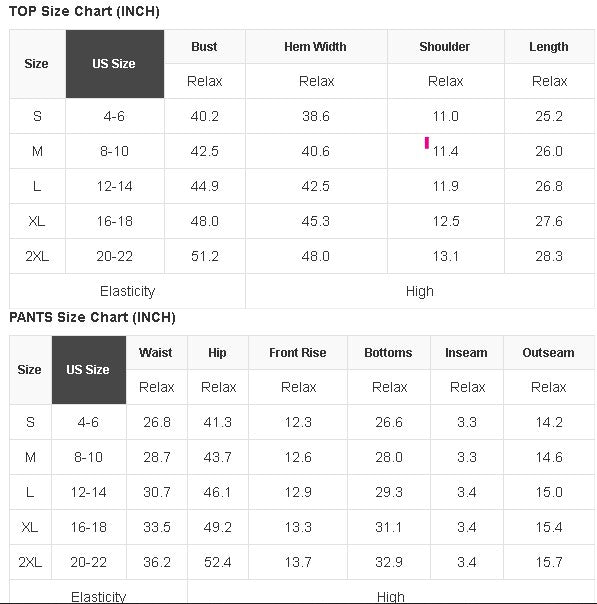The width and height of the screenshot is (597, 604).
Task: Click the TOP Size Chart (INCH) heading
Action: pos(84,11)
